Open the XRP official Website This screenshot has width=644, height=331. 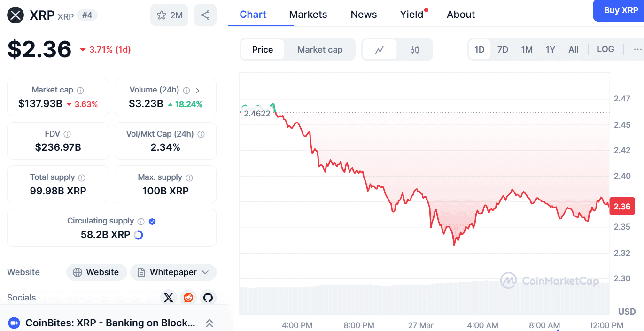[96, 272]
